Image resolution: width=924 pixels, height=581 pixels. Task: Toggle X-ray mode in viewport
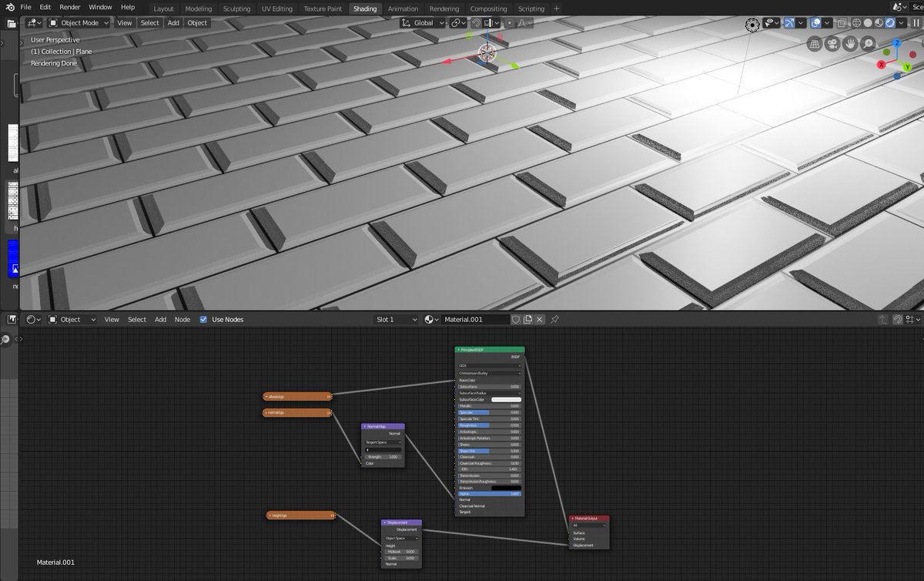(842, 23)
